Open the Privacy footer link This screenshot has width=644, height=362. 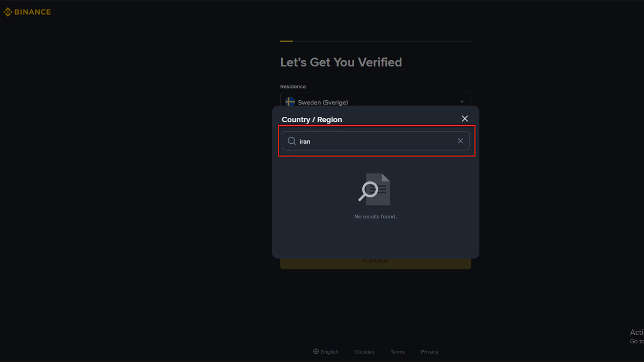(x=429, y=352)
